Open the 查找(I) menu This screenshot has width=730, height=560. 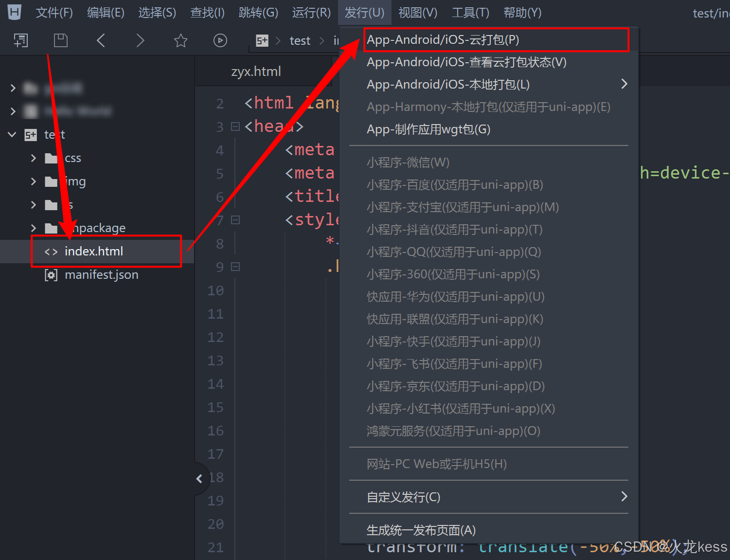point(207,13)
